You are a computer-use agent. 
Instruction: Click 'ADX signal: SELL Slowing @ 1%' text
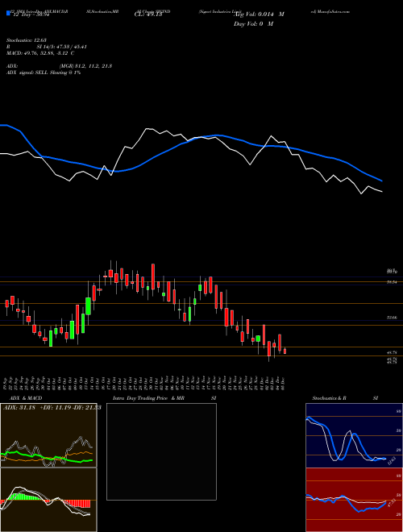(x=44, y=73)
